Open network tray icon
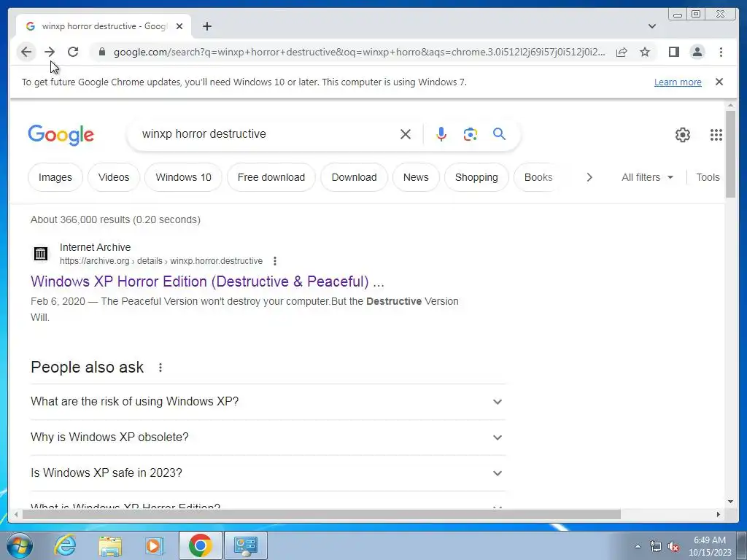The height and width of the screenshot is (560, 747). (656, 546)
